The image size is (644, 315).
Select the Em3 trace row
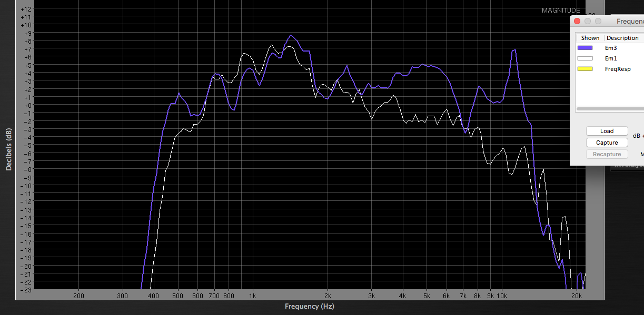pos(610,48)
